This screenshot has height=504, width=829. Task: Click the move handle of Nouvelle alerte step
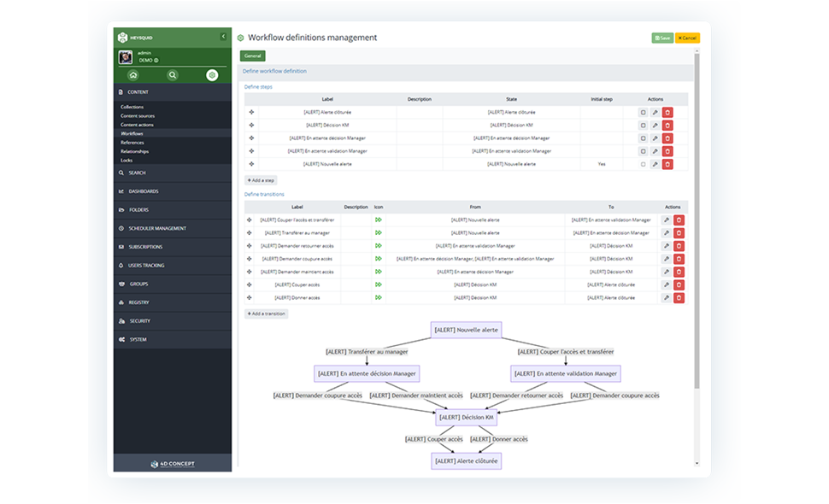coord(251,164)
